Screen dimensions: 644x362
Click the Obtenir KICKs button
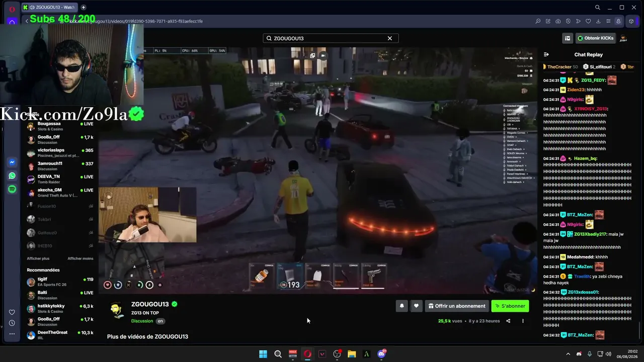(595, 38)
